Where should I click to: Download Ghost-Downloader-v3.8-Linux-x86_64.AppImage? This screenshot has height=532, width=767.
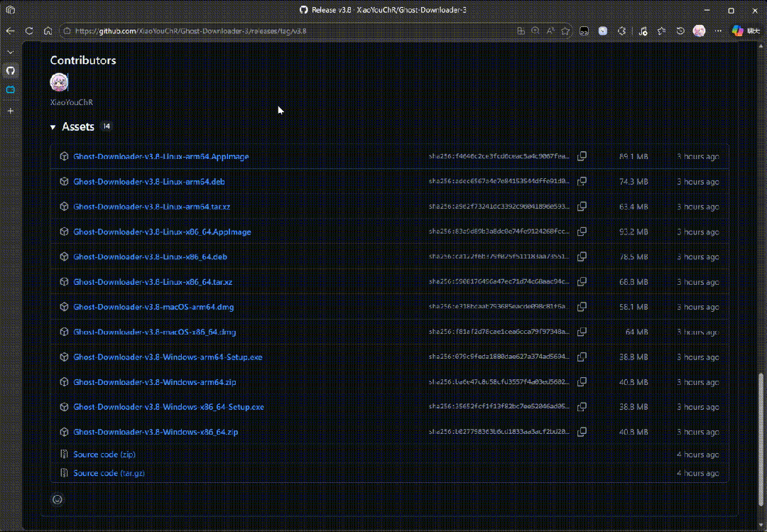[x=162, y=232]
